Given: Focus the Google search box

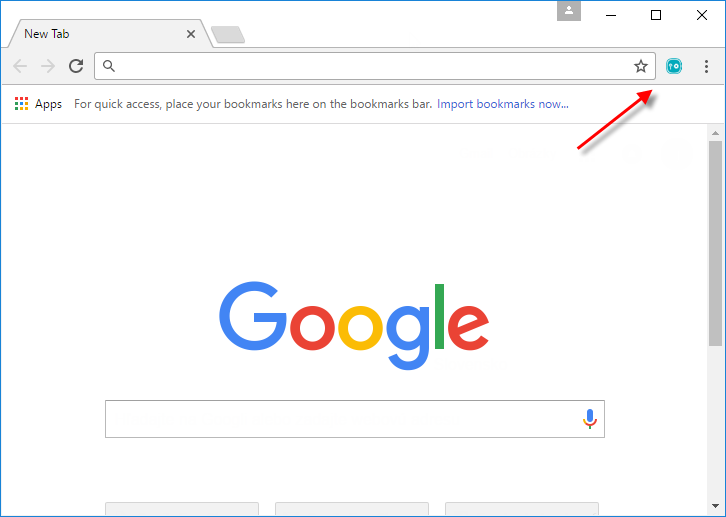Looking at the screenshot, I should 355,419.
